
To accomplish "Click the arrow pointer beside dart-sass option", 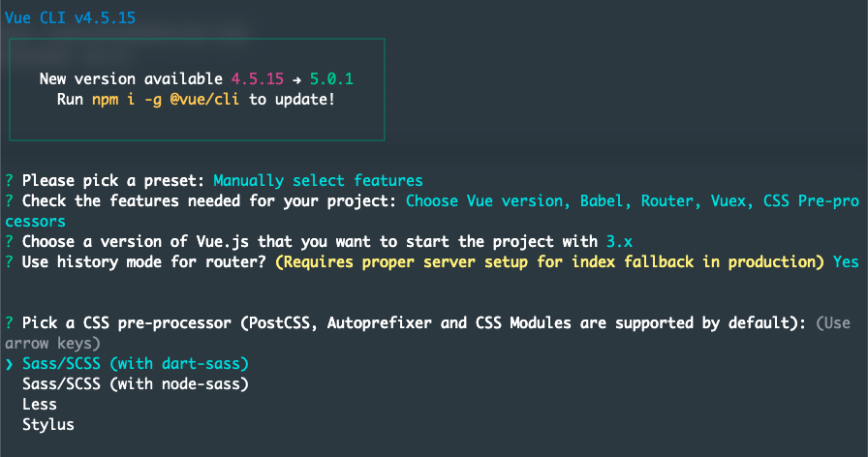I will tap(9, 364).
